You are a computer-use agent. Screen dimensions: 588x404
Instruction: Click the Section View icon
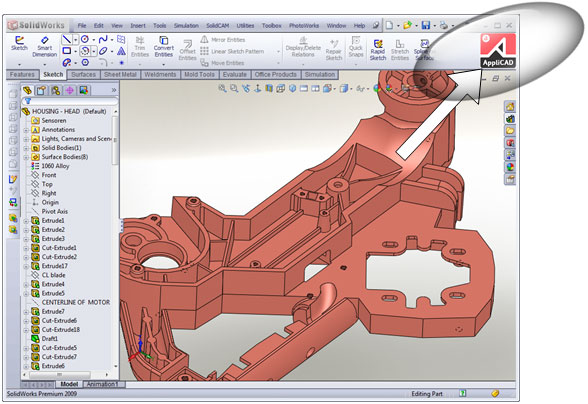coord(269,89)
